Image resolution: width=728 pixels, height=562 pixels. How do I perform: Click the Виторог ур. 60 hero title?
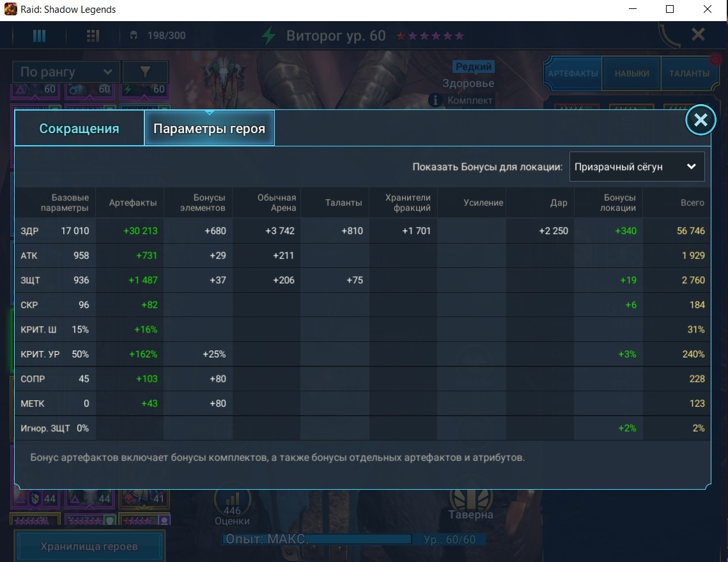[x=336, y=36]
